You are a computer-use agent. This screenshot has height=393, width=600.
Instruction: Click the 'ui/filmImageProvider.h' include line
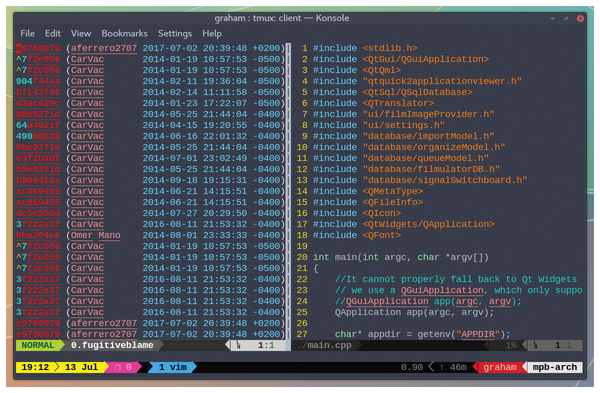403,114
